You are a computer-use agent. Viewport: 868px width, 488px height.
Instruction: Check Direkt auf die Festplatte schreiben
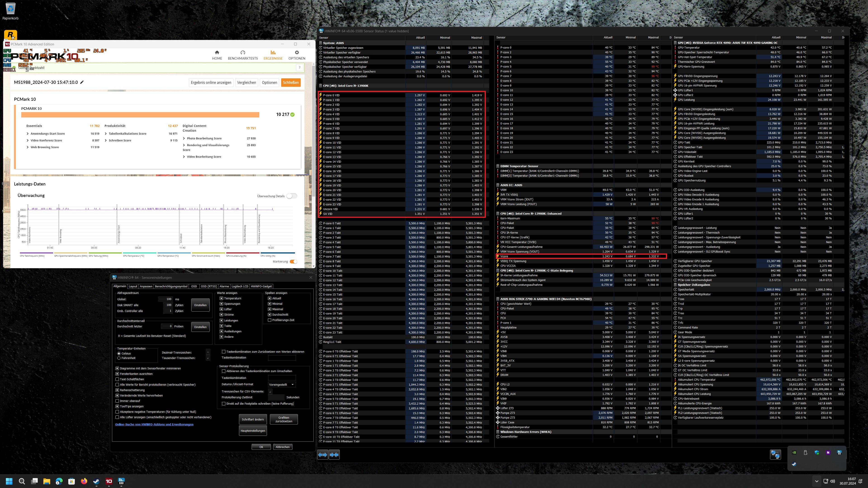click(x=224, y=404)
